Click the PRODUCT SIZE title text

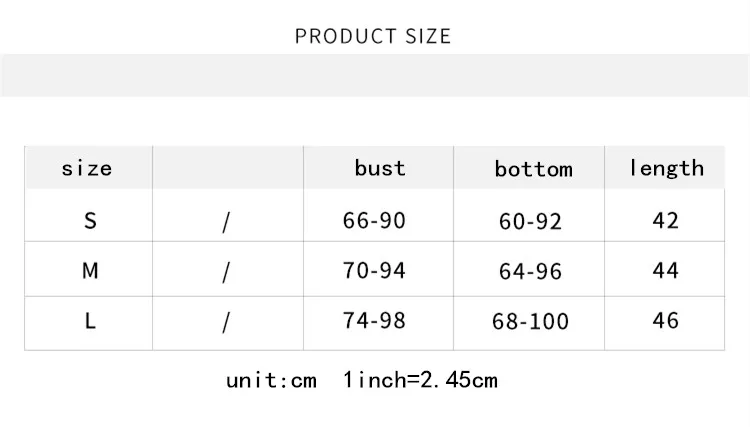point(373,37)
